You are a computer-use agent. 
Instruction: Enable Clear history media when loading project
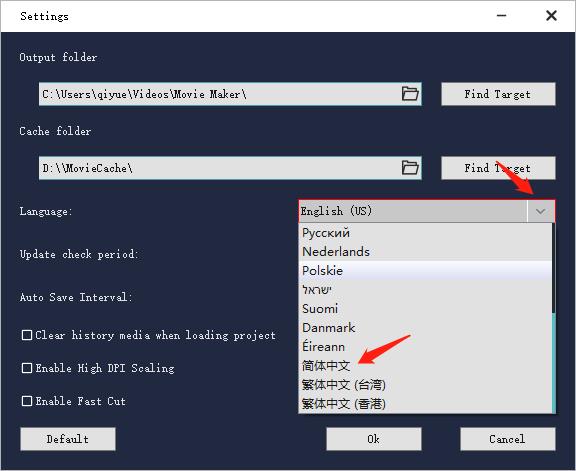click(x=27, y=335)
